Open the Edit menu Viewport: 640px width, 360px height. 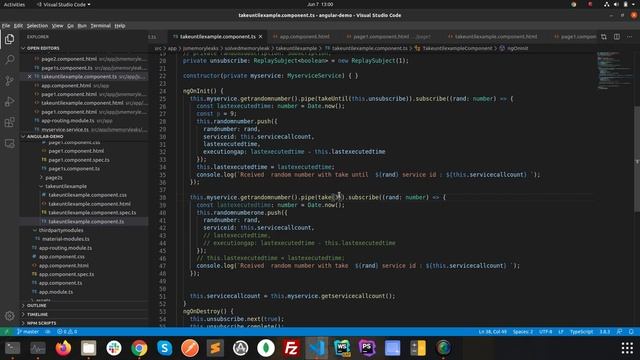18,26
